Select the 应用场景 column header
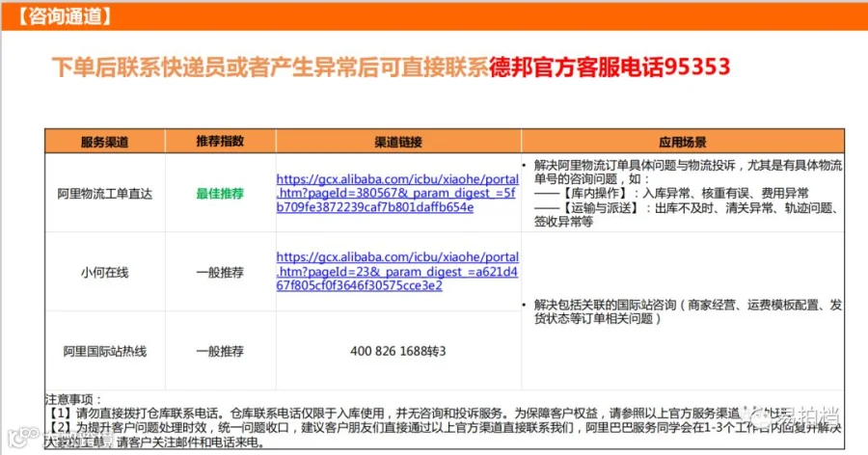 (683, 142)
